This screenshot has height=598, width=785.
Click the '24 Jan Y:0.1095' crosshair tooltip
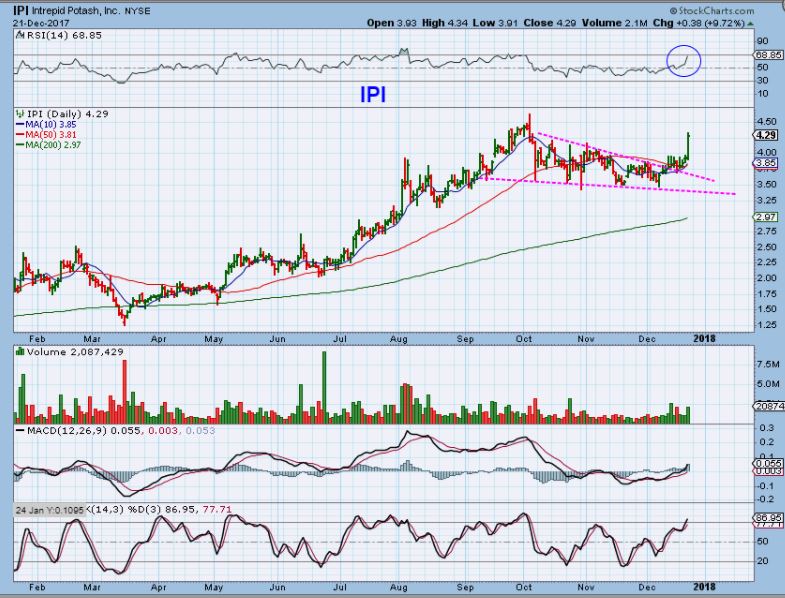pyautogui.click(x=49, y=510)
